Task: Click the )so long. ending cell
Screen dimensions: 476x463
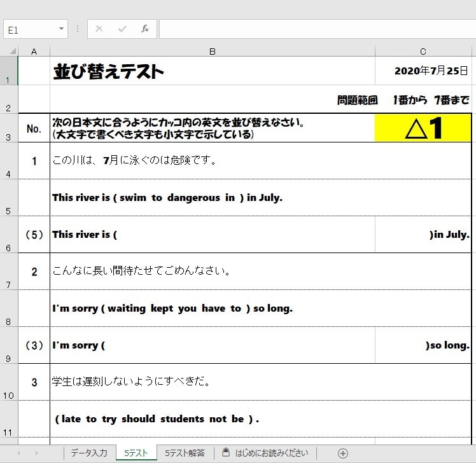Action: [x=423, y=345]
